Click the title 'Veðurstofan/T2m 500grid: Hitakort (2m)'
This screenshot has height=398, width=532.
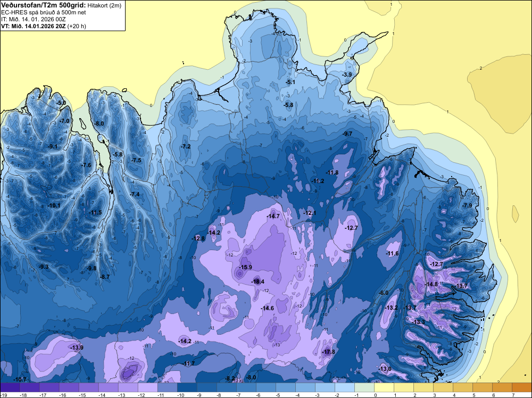coord(61,5)
